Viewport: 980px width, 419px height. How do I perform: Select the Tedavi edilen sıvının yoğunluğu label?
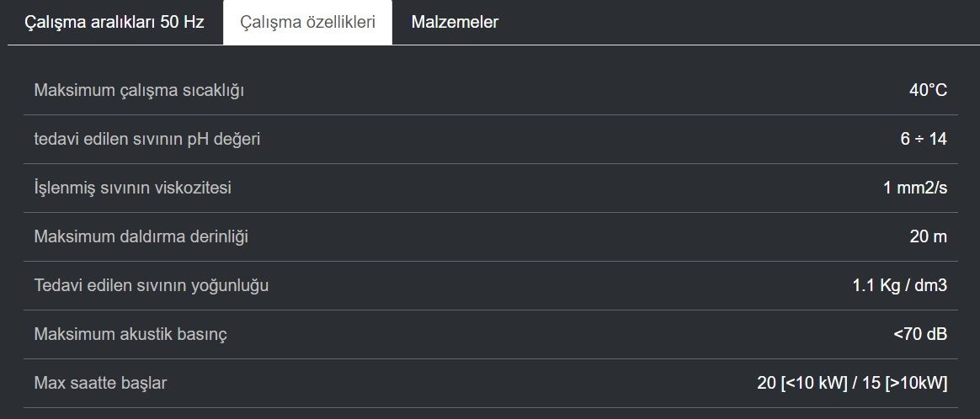click(152, 285)
